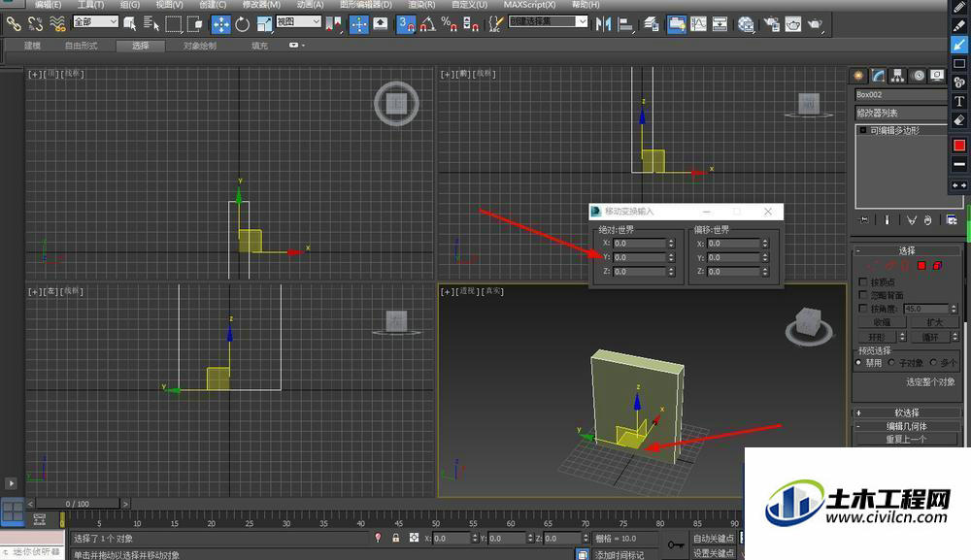Click the 循环 button

click(930, 337)
